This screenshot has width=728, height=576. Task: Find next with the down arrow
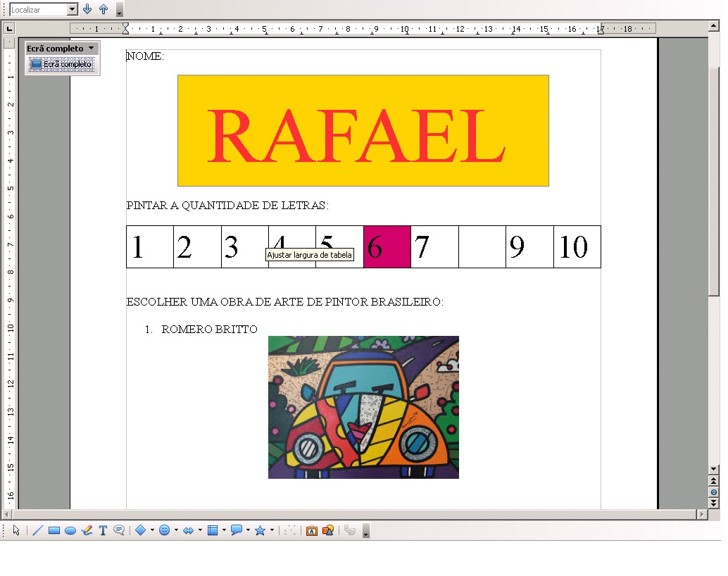coord(87,9)
